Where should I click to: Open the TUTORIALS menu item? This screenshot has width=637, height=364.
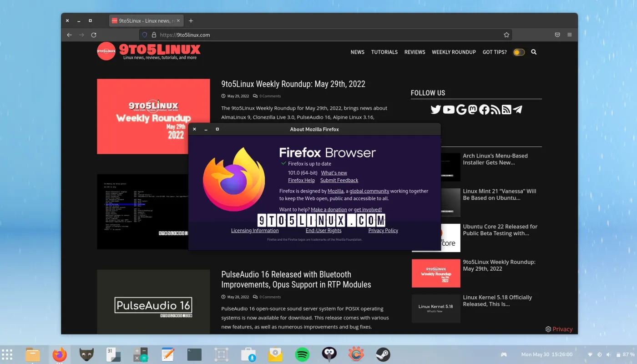(x=384, y=52)
